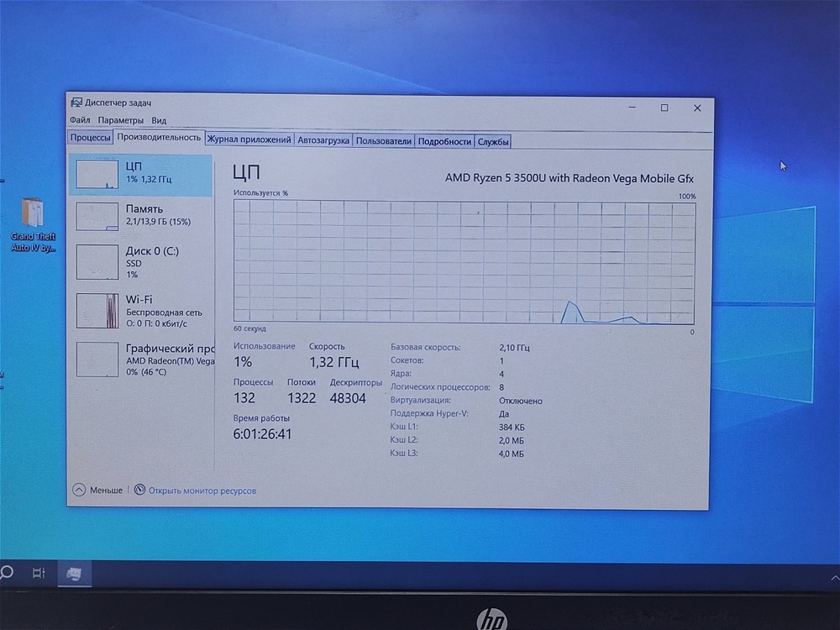
Task: Click the Wi-Fi mini graph thumbnail
Action: coord(97,311)
